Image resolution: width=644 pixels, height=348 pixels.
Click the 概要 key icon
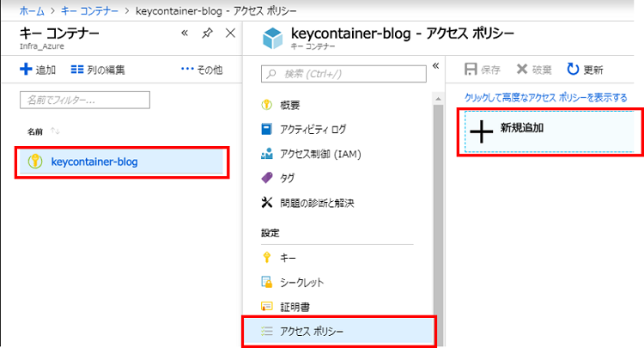pos(266,105)
